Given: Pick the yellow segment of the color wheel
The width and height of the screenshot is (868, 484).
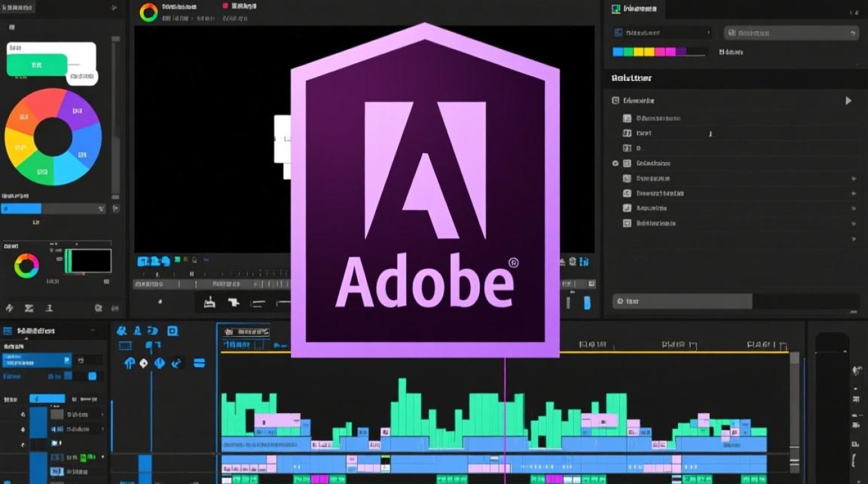Looking at the screenshot, I should (x=19, y=146).
